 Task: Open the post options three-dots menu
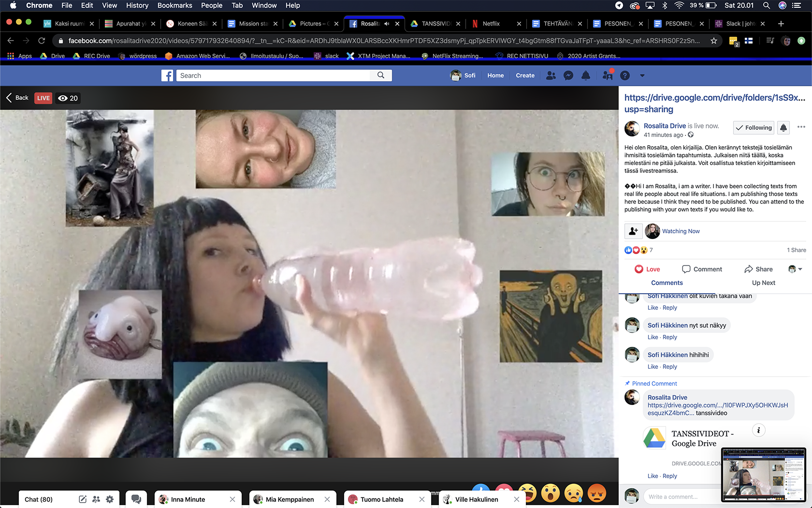(x=801, y=127)
